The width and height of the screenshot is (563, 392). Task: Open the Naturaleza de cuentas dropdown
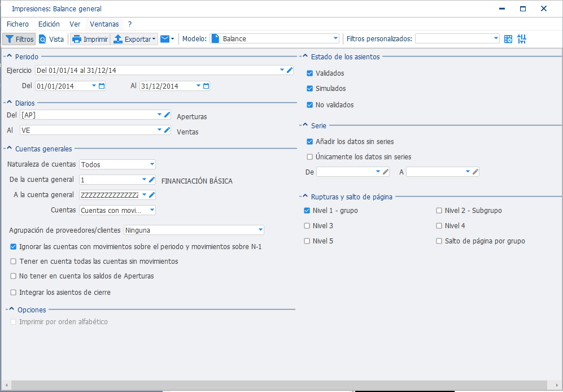(x=117, y=164)
